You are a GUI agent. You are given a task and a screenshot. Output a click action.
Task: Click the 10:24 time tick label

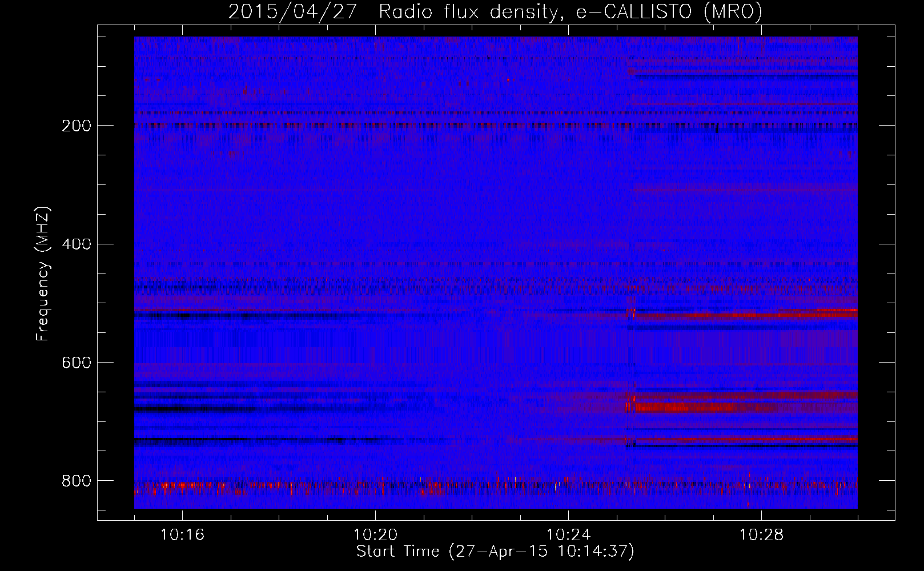[568, 535]
